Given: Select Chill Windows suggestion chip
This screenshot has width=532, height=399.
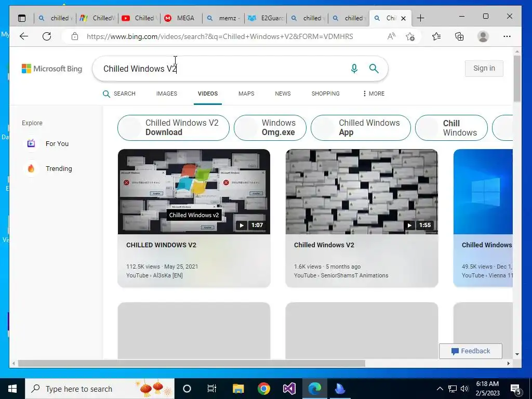Looking at the screenshot, I should point(451,128).
